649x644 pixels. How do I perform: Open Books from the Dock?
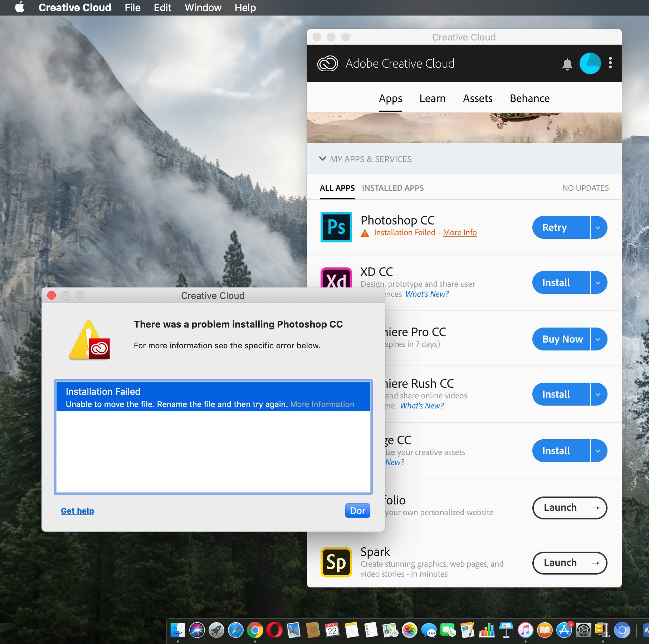[545, 630]
